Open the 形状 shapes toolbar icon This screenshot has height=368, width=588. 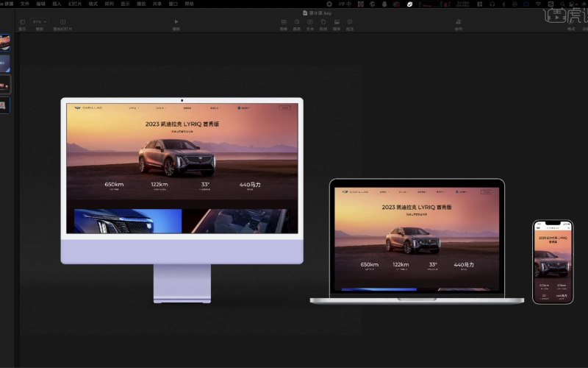click(x=323, y=24)
